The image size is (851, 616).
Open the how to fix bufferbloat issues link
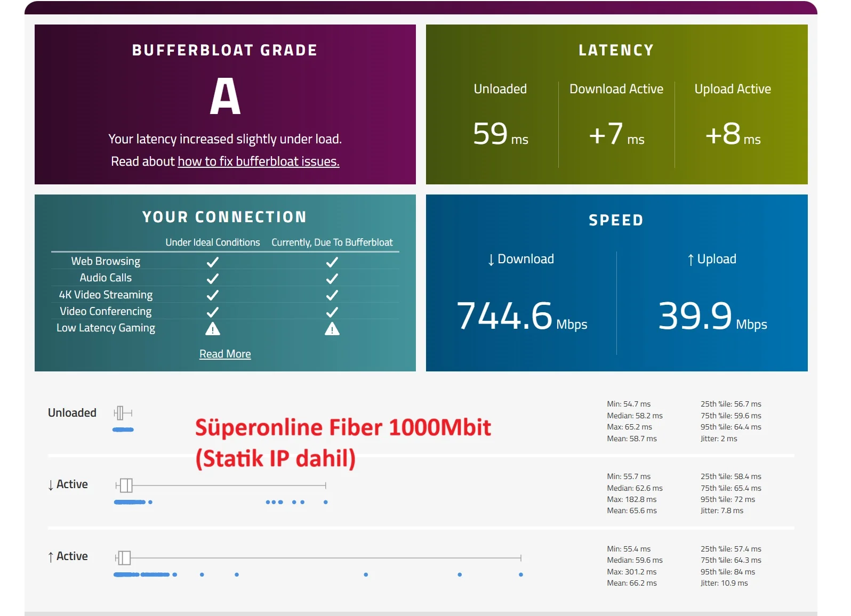coord(259,161)
